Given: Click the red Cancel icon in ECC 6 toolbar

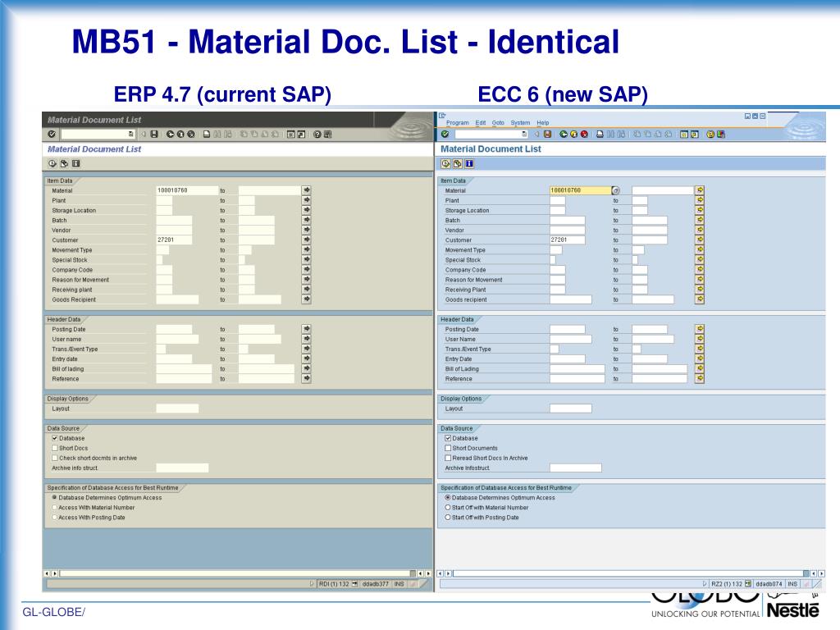Looking at the screenshot, I should point(584,135).
